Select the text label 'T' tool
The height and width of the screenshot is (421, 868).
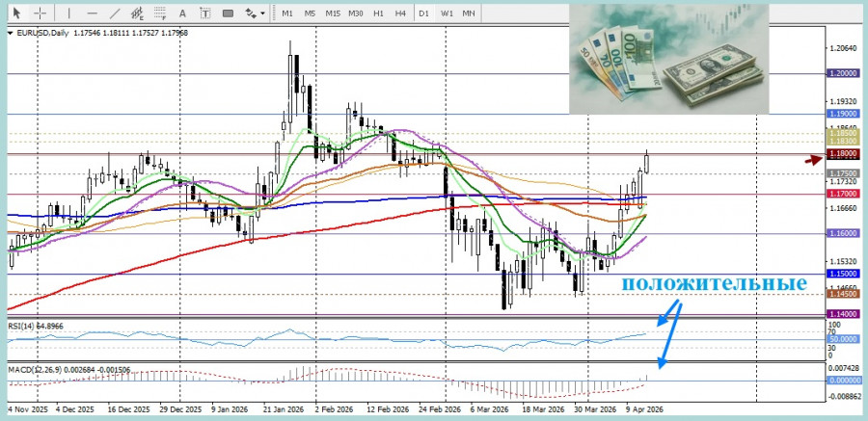pyautogui.click(x=204, y=13)
